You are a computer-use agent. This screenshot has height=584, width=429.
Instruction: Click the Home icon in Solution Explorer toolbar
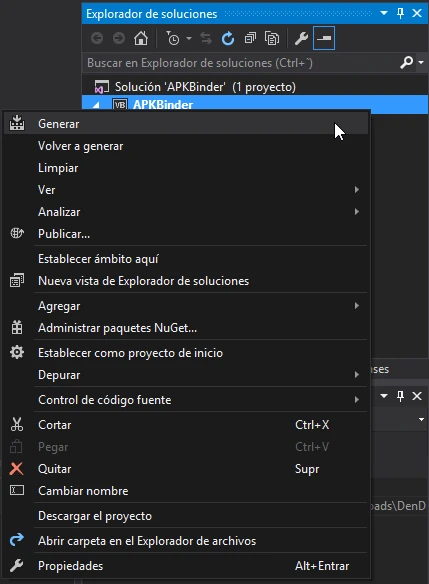click(141, 38)
